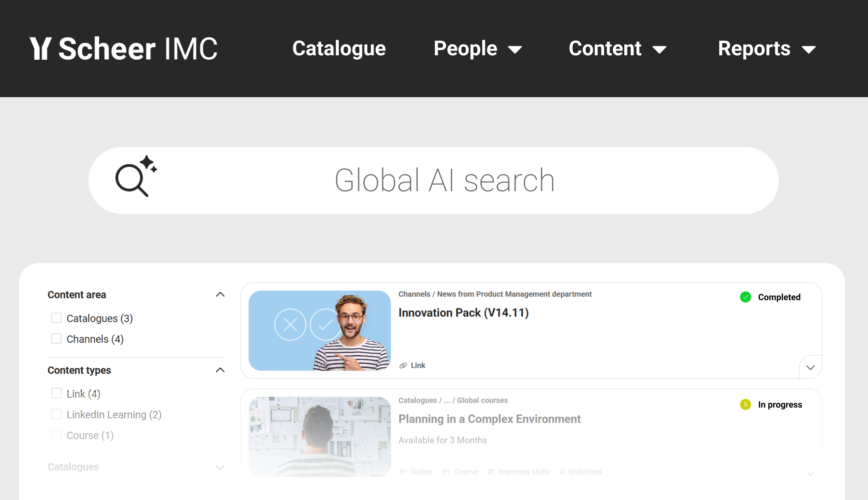Viewport: 868px width, 500px height.
Task: Expand the Catalogues filter section
Action: tap(220, 468)
